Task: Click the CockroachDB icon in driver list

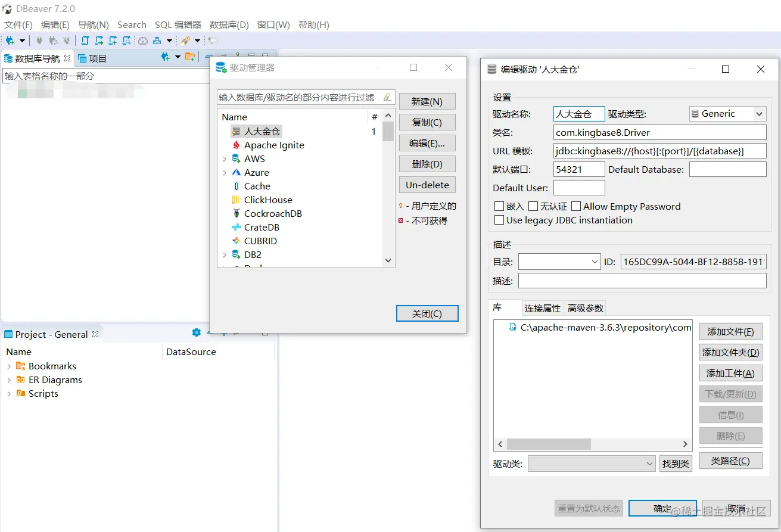Action: pos(237,213)
